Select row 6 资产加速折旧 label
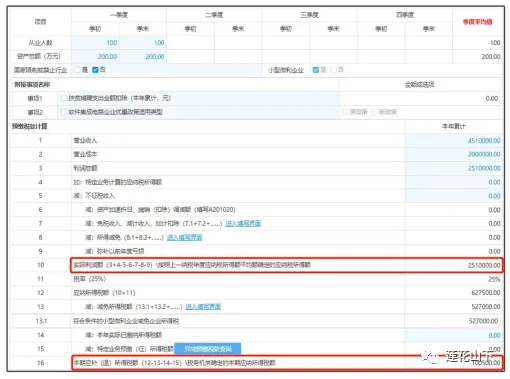Screen dimensions: 510x379 (160, 210)
